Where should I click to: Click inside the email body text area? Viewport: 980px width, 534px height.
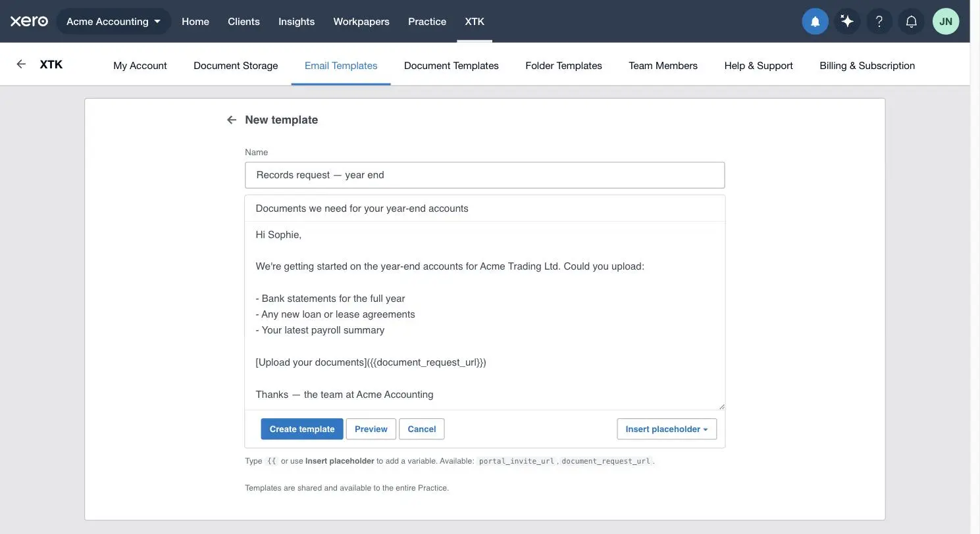pyautogui.click(x=484, y=316)
